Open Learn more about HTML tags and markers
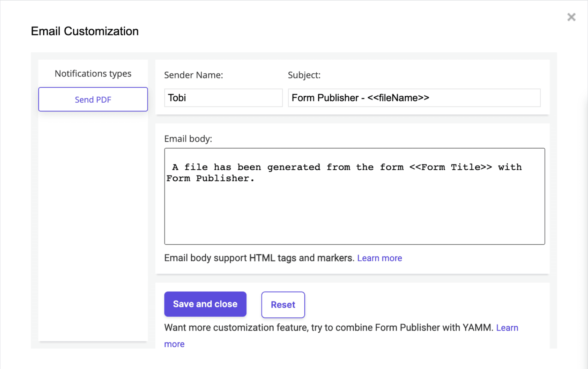588x369 pixels. coord(379,258)
